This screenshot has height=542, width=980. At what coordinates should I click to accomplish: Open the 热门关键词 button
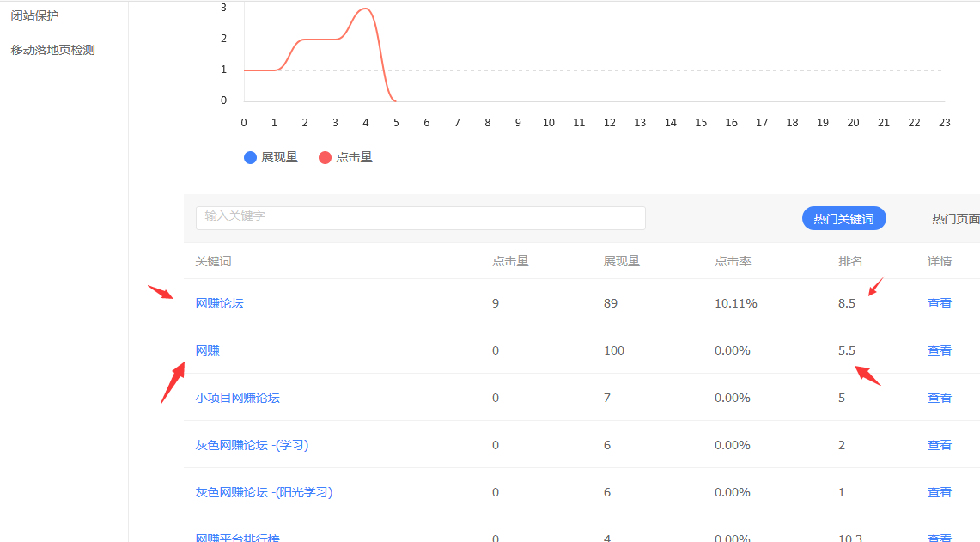[x=843, y=218]
